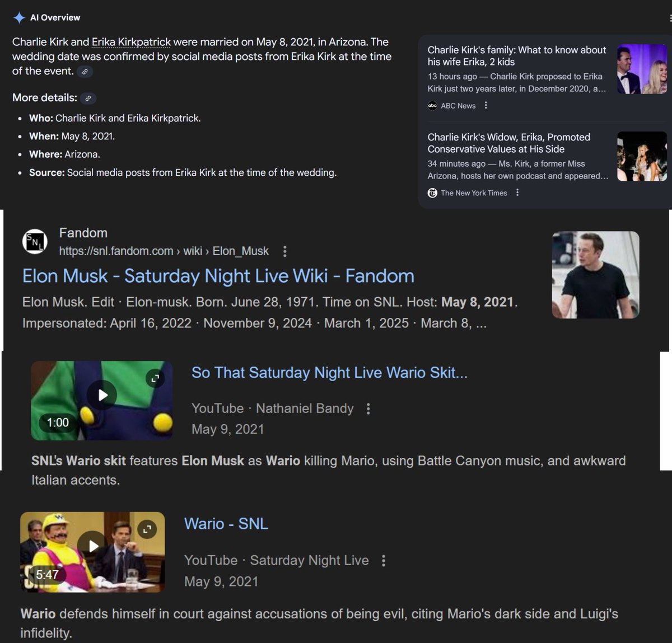Open The New York Times options three-dot menu
The width and height of the screenshot is (672, 643).
pyautogui.click(x=517, y=193)
